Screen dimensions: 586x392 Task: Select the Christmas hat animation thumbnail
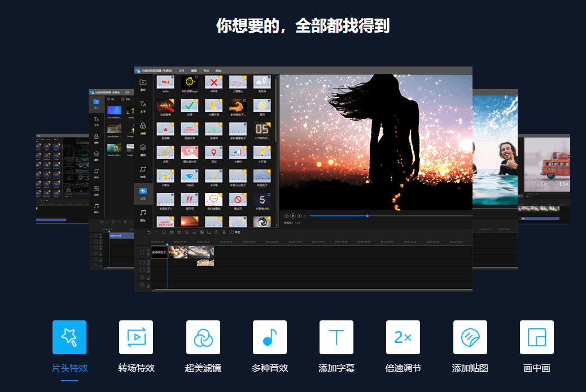[165, 129]
